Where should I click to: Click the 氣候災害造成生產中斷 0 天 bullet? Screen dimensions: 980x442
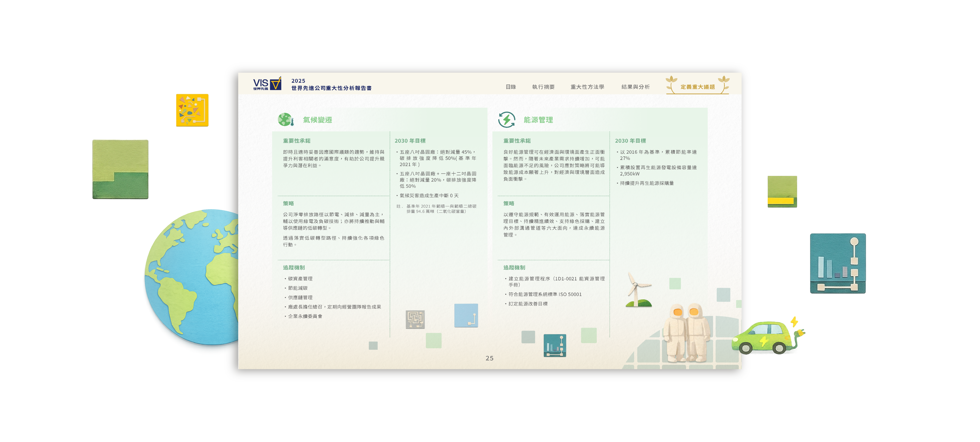[429, 195]
